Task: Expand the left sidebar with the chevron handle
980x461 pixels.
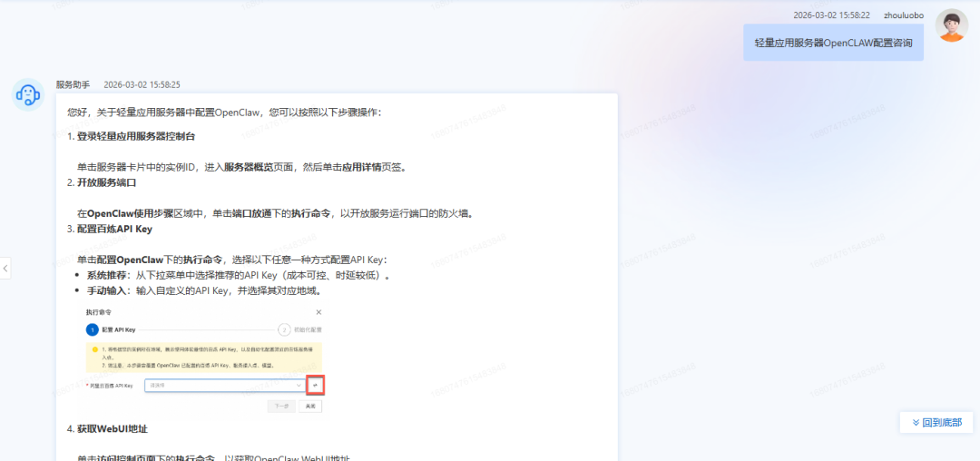Action: pos(5,268)
